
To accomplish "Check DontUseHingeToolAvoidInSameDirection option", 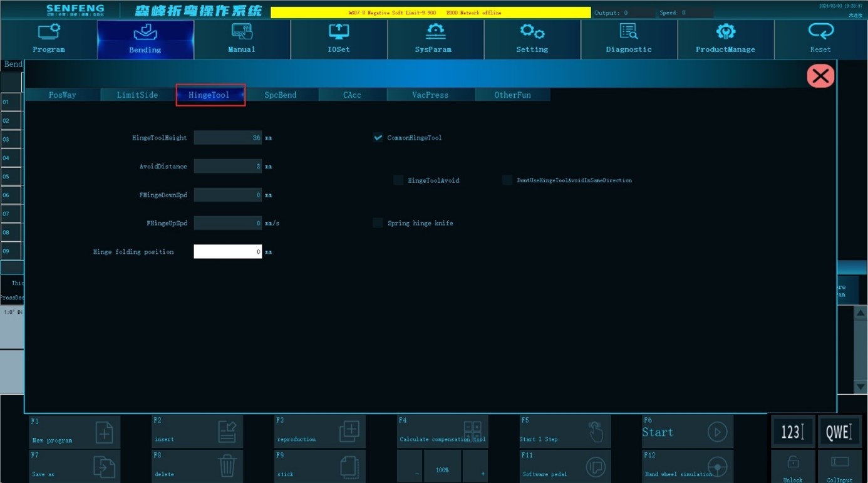I will 507,180.
